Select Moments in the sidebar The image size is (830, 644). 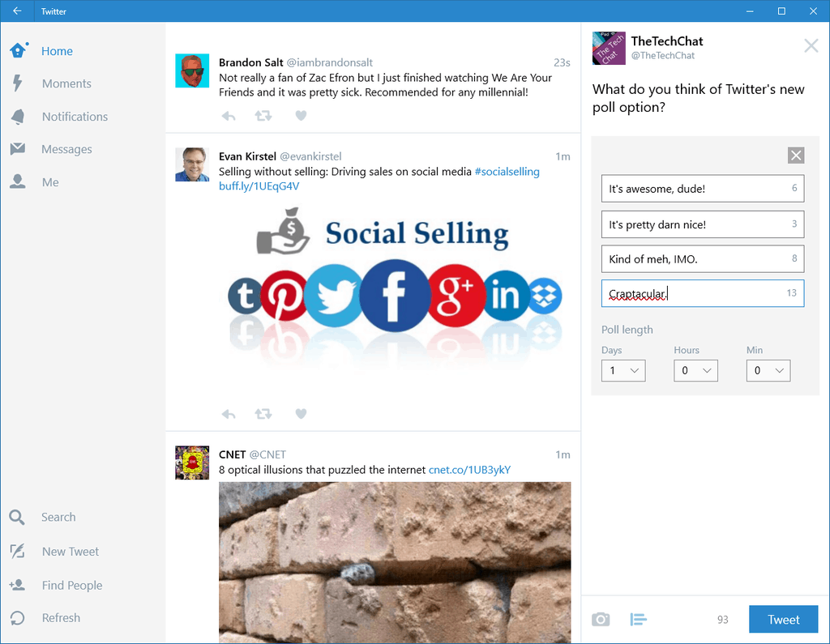[66, 83]
